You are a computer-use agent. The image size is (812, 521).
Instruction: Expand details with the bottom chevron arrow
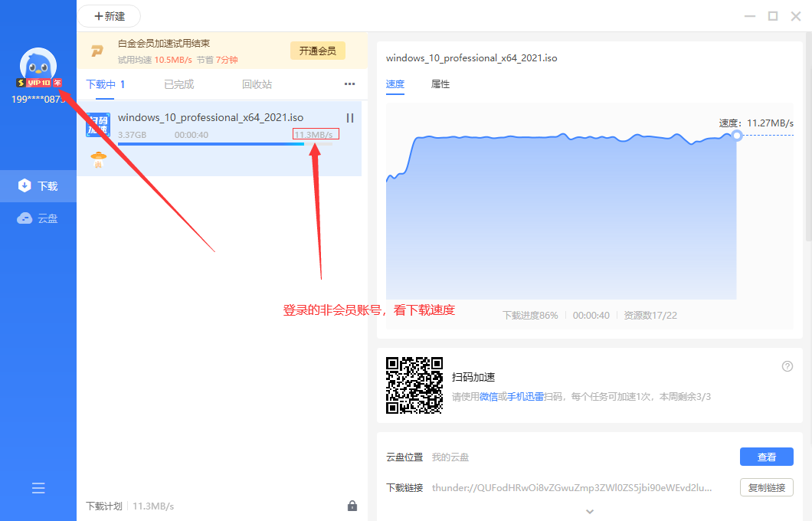tap(590, 511)
